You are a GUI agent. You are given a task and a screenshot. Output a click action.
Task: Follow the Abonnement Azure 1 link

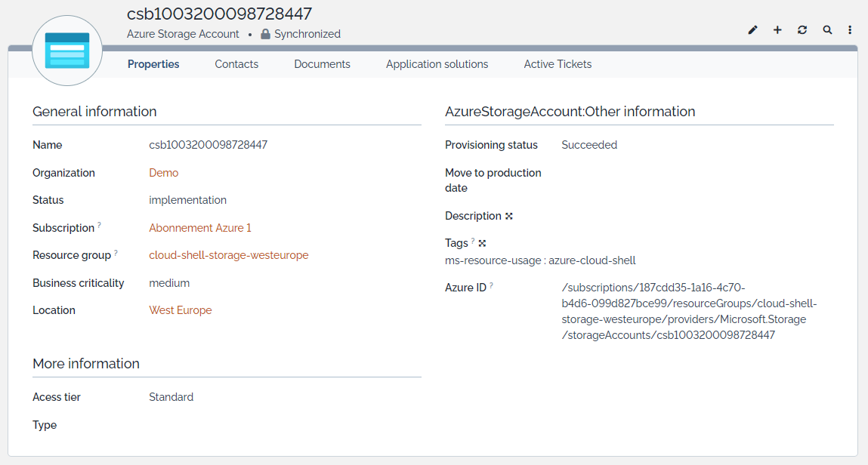pyautogui.click(x=200, y=228)
